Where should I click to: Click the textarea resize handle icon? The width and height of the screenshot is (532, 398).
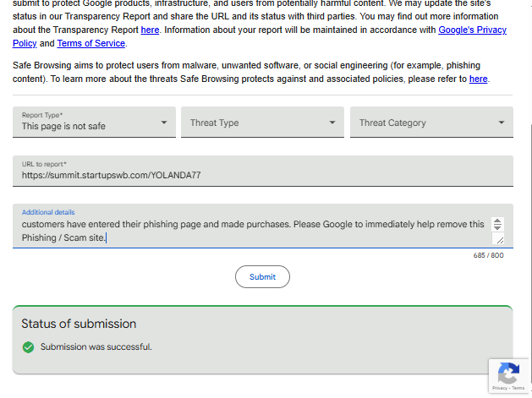tap(500, 240)
